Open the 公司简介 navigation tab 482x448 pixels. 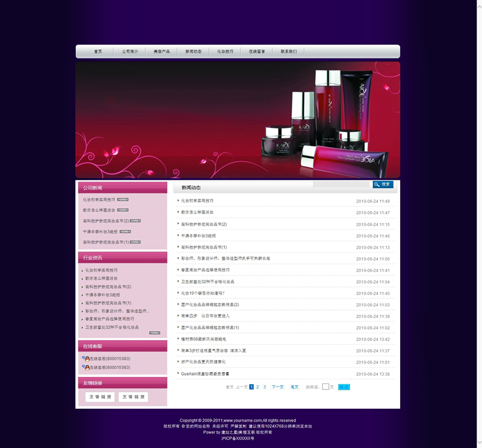130,52
